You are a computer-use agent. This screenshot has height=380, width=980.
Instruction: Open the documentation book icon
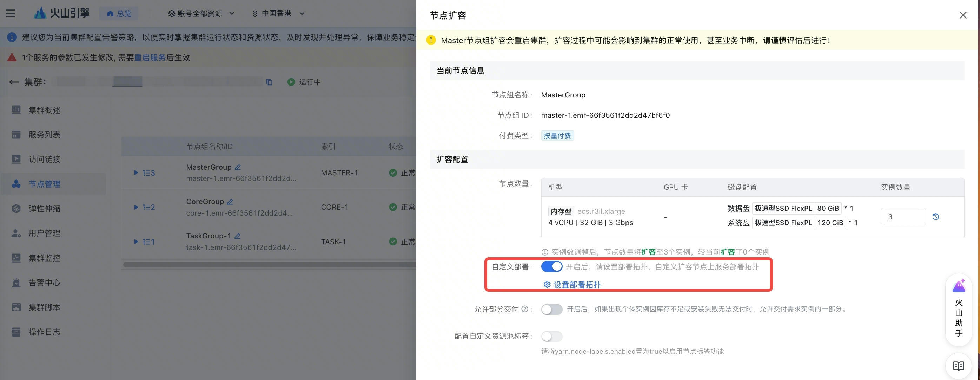pos(958,366)
